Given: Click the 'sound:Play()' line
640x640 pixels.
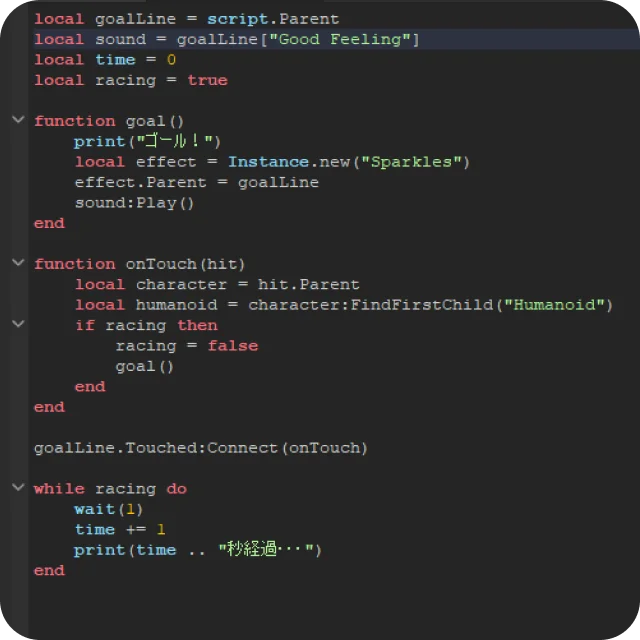Looking at the screenshot, I should (134, 203).
